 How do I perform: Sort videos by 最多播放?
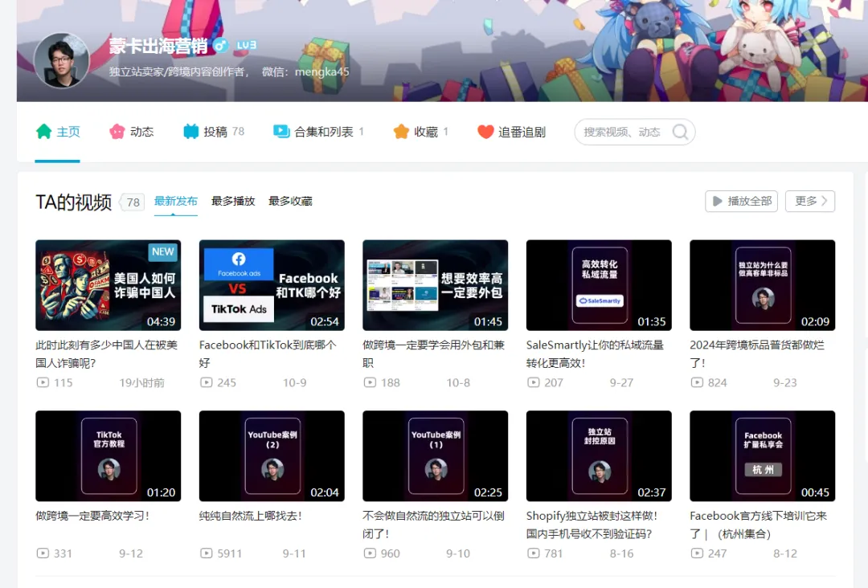(233, 201)
